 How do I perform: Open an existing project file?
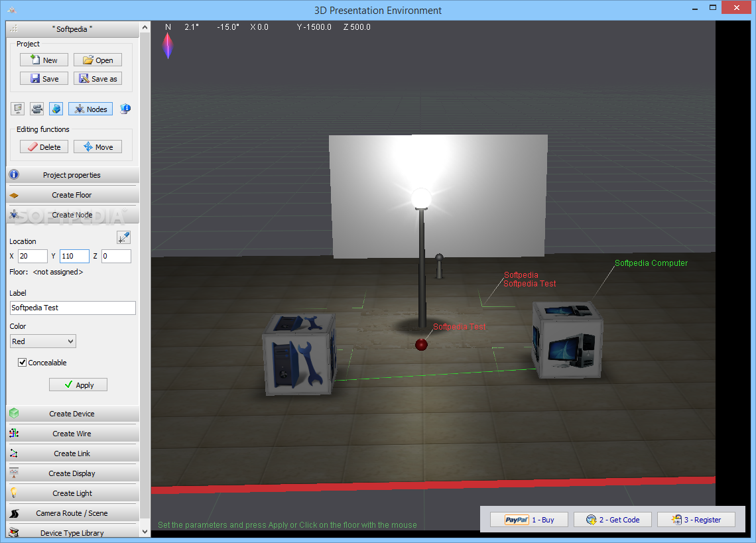[97, 60]
